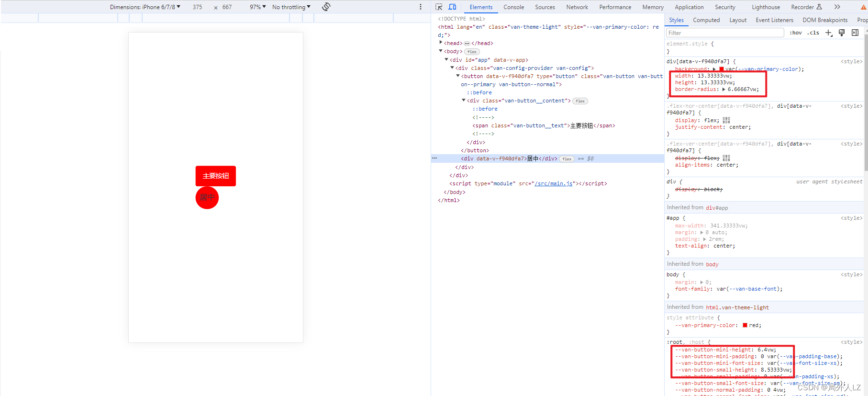Toggle .cls class editor button
Image resolution: width=868 pixels, height=396 pixels.
pyautogui.click(x=813, y=33)
